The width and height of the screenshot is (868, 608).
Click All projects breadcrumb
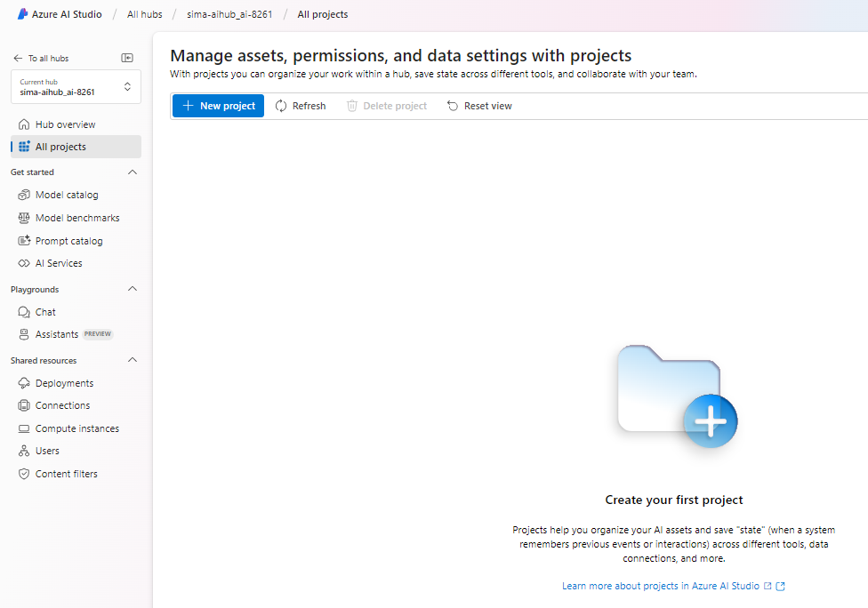click(x=323, y=14)
